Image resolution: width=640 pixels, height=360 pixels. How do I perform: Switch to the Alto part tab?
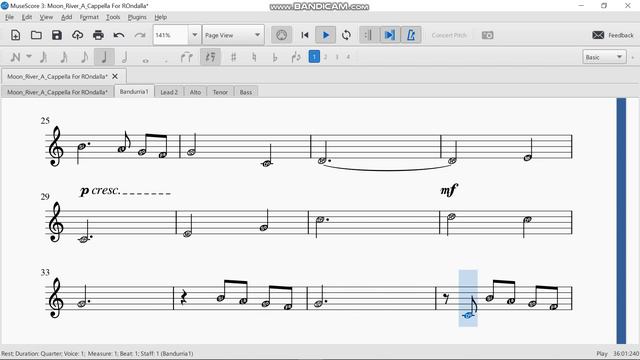pos(195,92)
